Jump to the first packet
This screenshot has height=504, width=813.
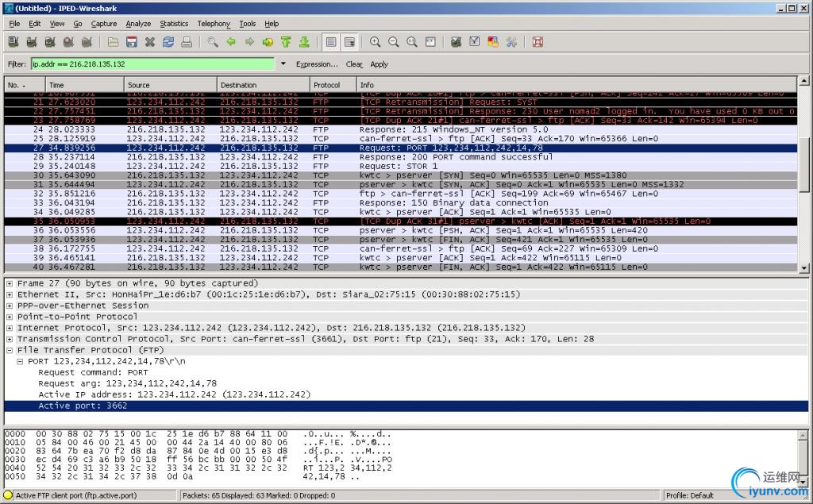tap(286, 42)
